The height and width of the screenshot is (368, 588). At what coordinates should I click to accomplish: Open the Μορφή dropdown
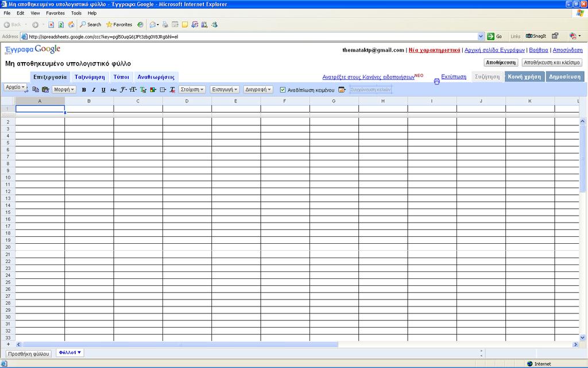click(64, 90)
